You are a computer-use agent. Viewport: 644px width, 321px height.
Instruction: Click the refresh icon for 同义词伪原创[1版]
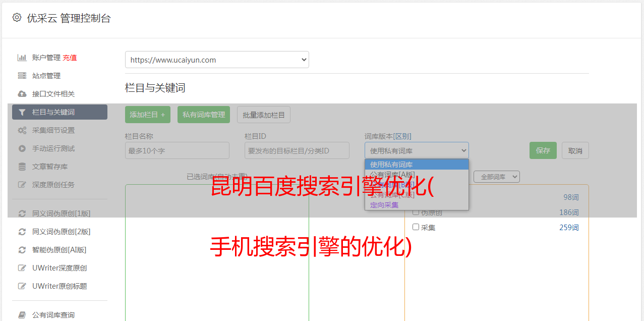pos(22,213)
